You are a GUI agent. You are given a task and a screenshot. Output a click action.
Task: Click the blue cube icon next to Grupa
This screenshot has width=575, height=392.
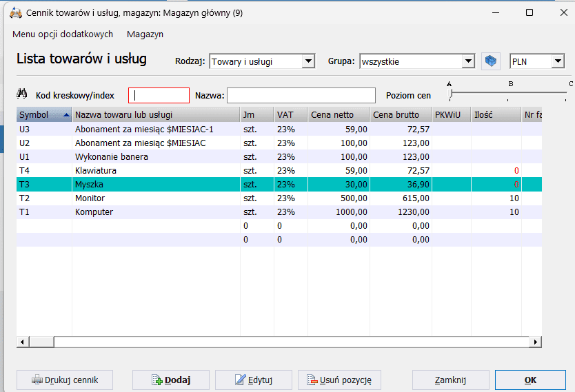point(490,61)
